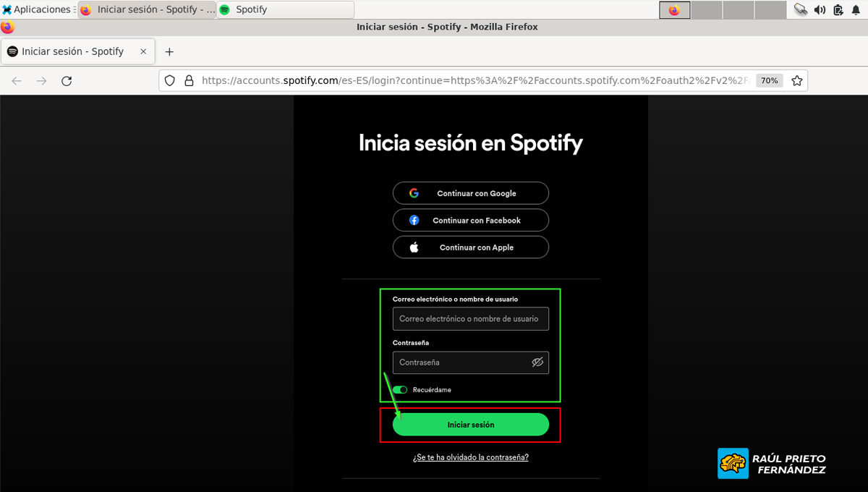Open the shield tracking protection icon

(170, 81)
